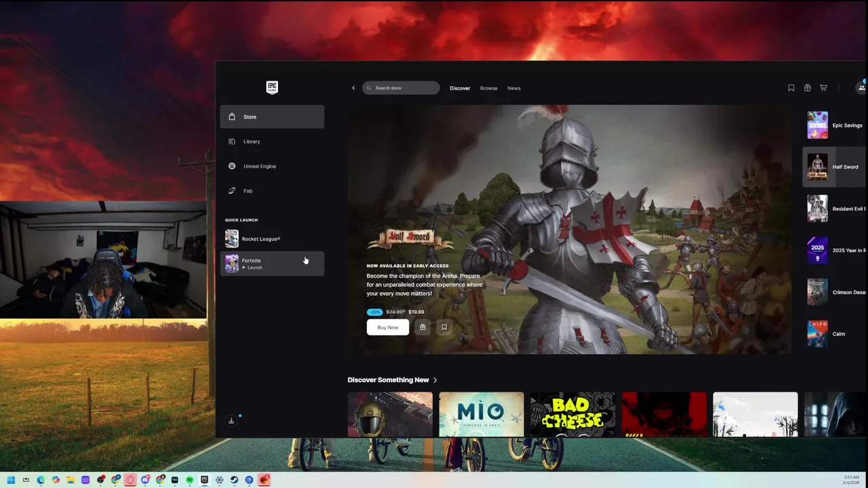Viewport: 868px width, 488px height.
Task: Open File Explorer from taskbar
Action: [71, 480]
